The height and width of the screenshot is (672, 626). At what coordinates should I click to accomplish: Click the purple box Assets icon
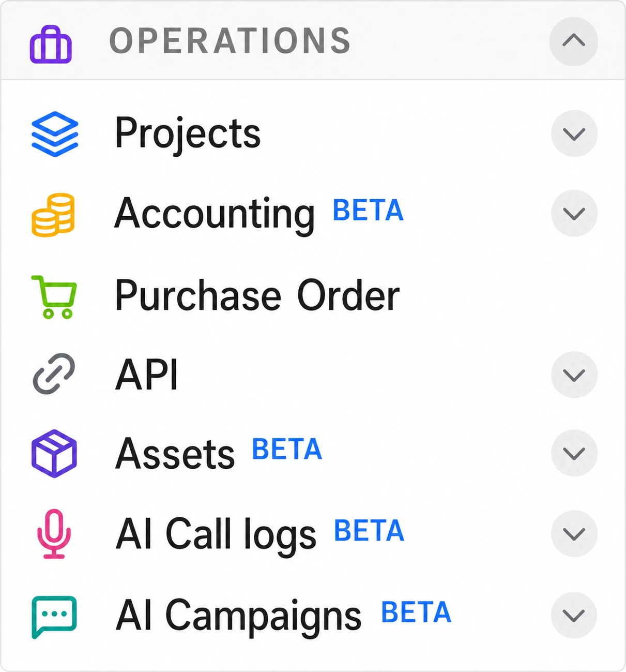coord(54,453)
